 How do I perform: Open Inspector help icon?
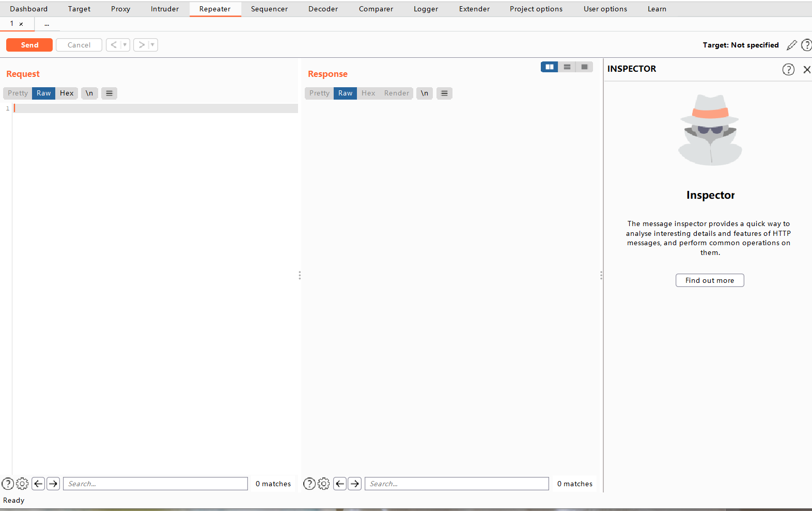click(x=788, y=69)
